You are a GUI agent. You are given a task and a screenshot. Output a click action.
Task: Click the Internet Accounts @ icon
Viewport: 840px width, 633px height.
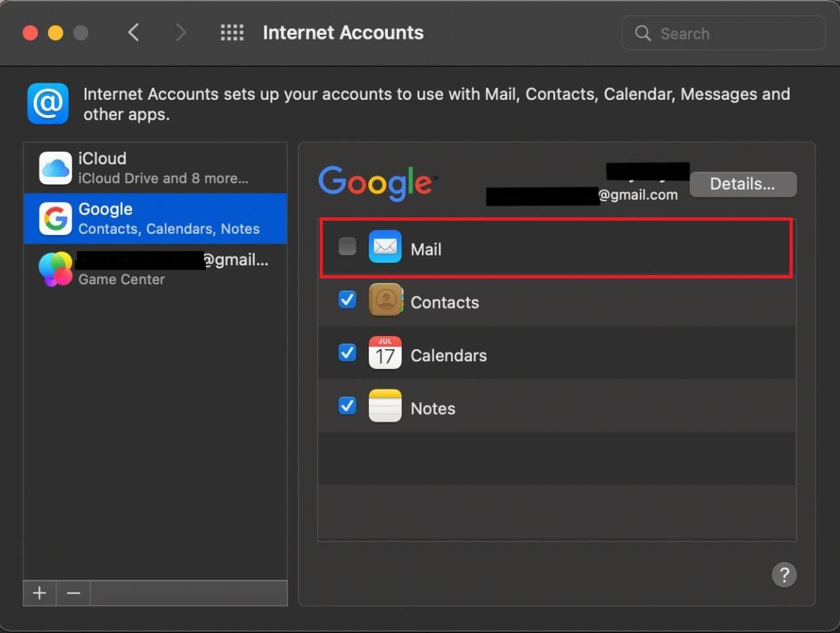pos(48,103)
